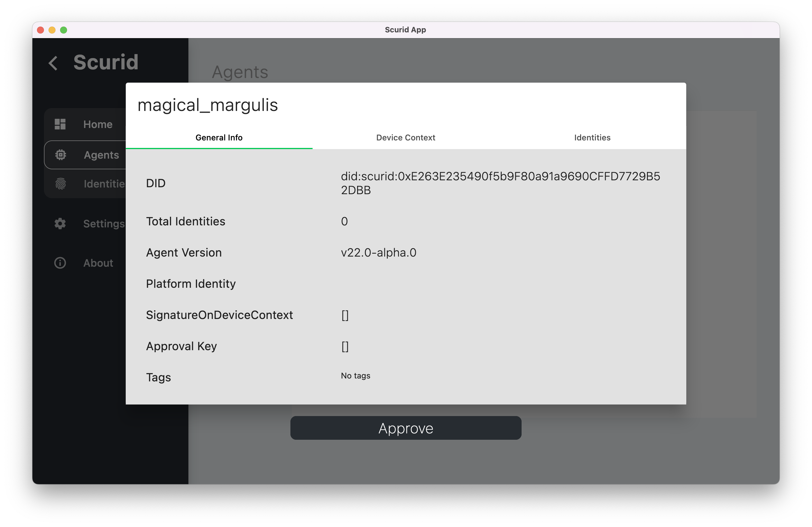Click the Approval Key label
This screenshot has height=527, width=812.
[181, 346]
